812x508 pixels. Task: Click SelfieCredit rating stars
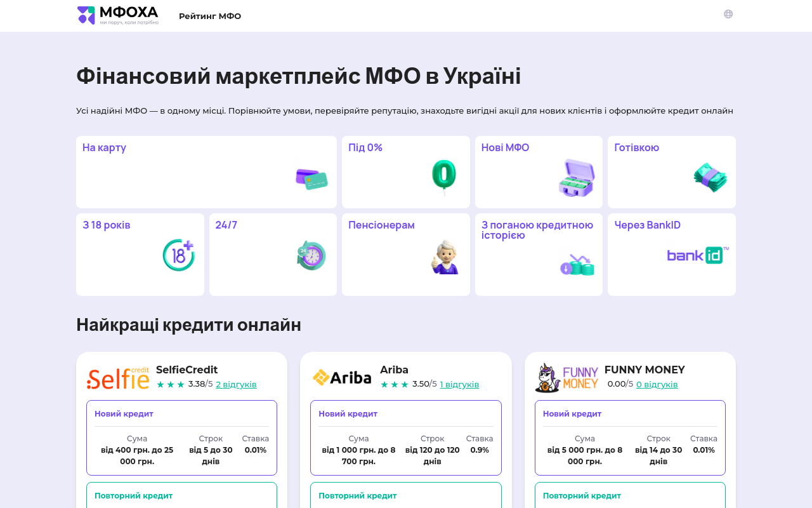click(x=171, y=384)
